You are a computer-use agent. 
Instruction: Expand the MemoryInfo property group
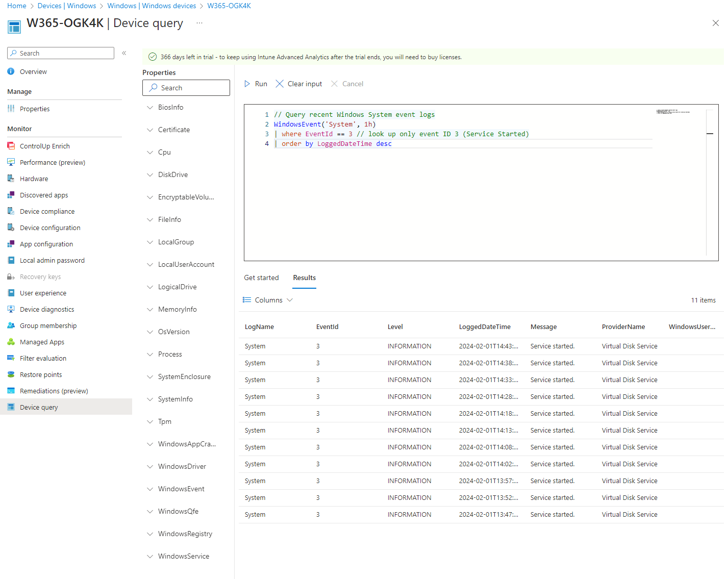pos(150,309)
